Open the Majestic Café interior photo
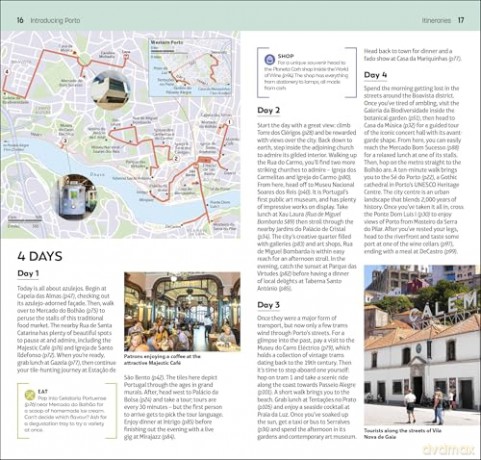 pos(182,312)
